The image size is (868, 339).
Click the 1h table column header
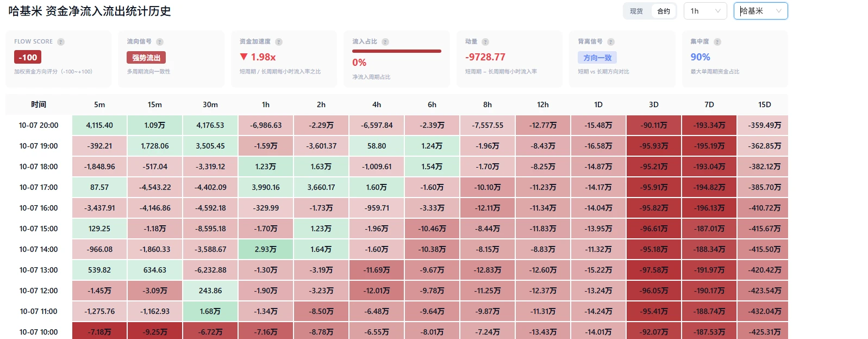click(x=266, y=104)
